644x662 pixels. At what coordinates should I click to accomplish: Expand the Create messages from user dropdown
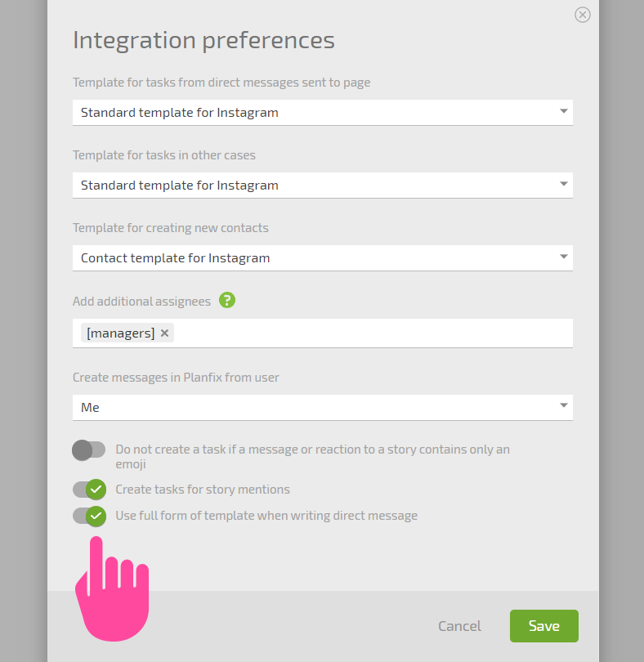click(323, 408)
